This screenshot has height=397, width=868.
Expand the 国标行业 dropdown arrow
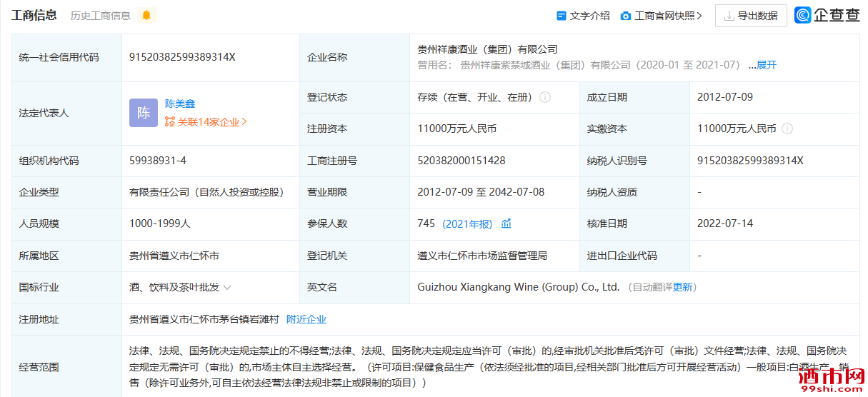[227, 288]
